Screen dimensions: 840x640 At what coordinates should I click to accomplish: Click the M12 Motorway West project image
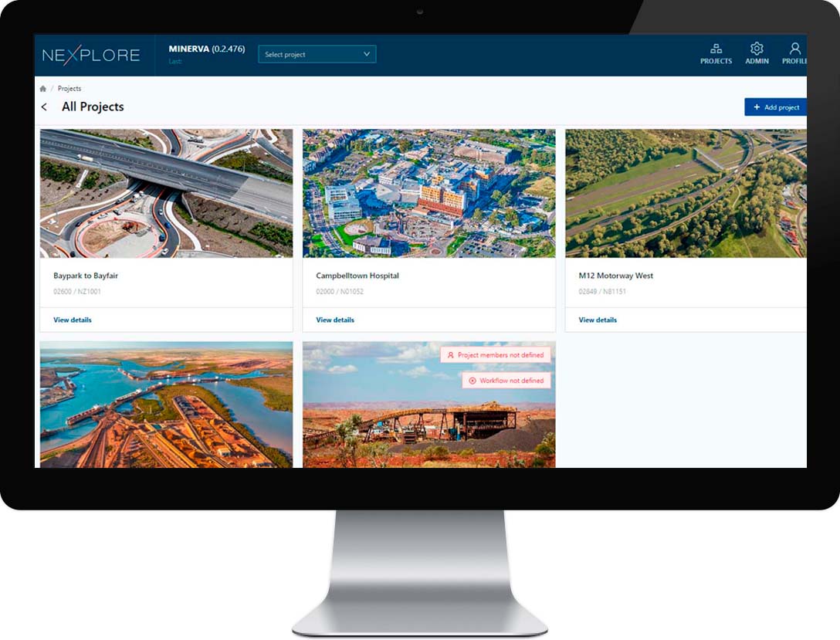coord(686,193)
